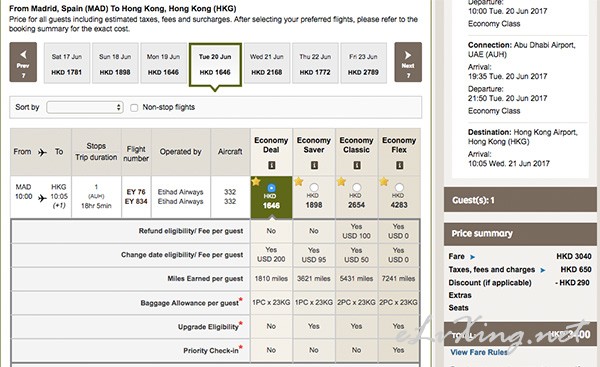The width and height of the screenshot is (600, 367).
Task: Open Economy Classic info icon
Action: coord(357,165)
